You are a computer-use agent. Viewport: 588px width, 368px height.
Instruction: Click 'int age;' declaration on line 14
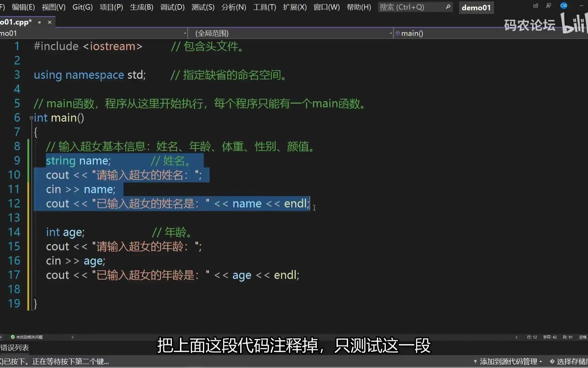[x=65, y=232]
